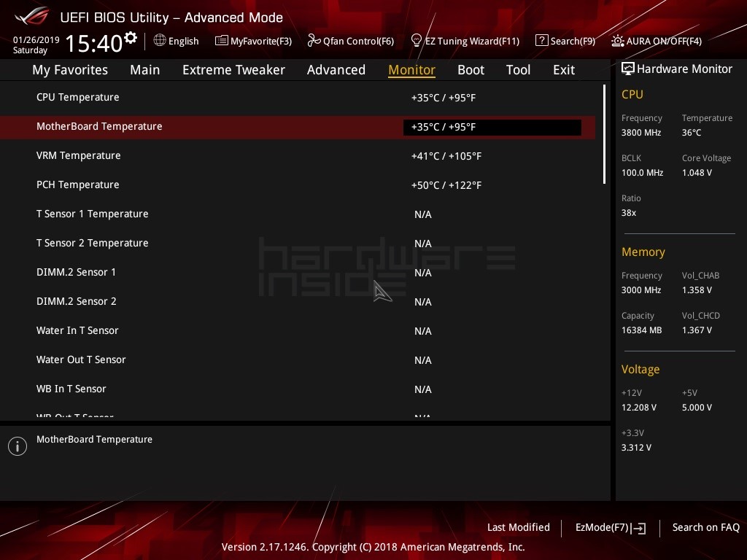Click the EZ Tuning Wizard bulb icon
The height and width of the screenshot is (560, 747).
[x=417, y=41]
